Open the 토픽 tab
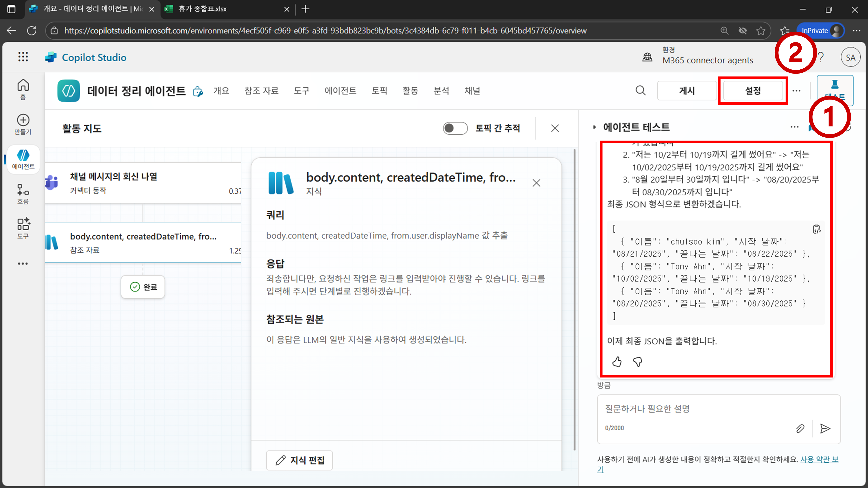The image size is (868, 488). click(x=379, y=91)
